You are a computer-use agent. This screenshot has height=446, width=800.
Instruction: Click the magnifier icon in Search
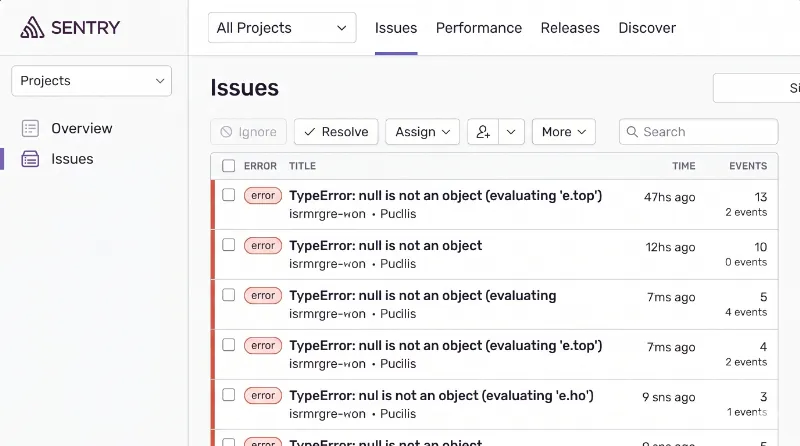pyautogui.click(x=632, y=132)
